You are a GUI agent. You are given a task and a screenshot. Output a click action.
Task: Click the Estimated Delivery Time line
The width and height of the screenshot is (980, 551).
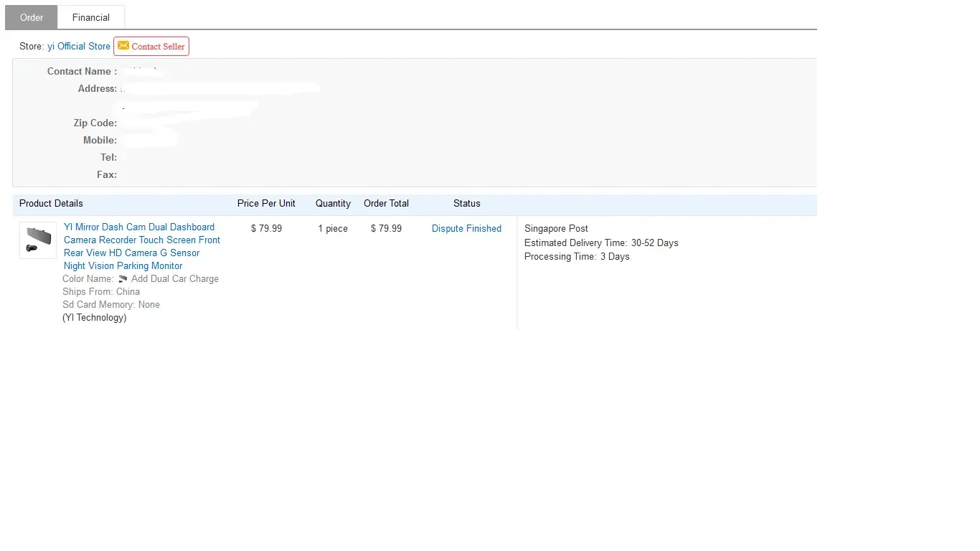601,242
